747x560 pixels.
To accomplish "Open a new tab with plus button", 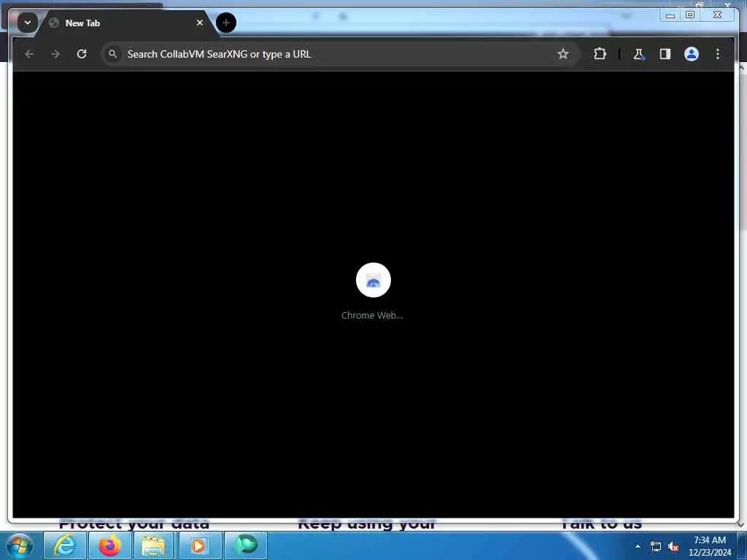I will tap(226, 23).
